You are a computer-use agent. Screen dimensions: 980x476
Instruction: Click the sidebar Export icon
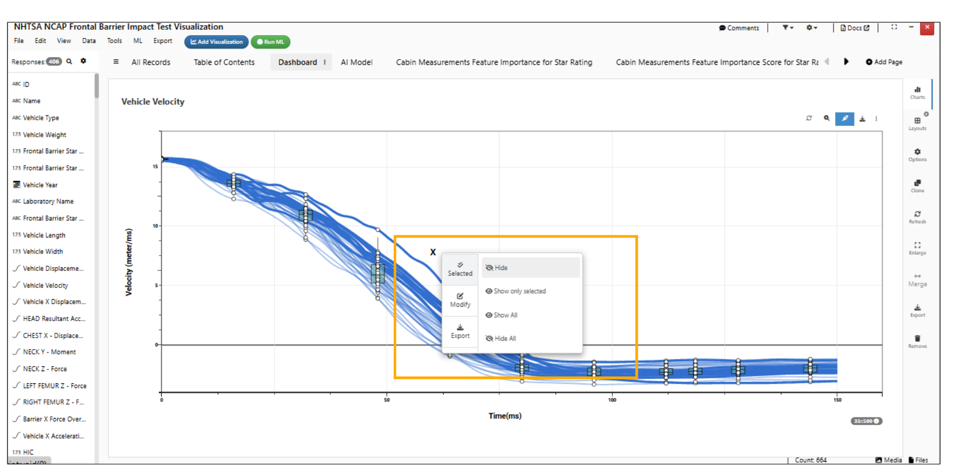(917, 310)
